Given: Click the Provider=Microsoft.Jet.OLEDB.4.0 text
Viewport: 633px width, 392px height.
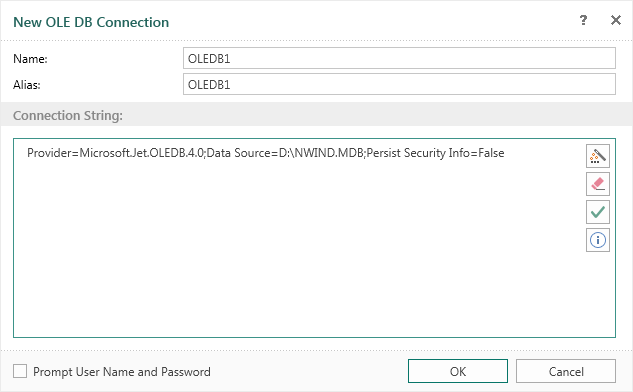Looking at the screenshot, I should tap(115, 153).
